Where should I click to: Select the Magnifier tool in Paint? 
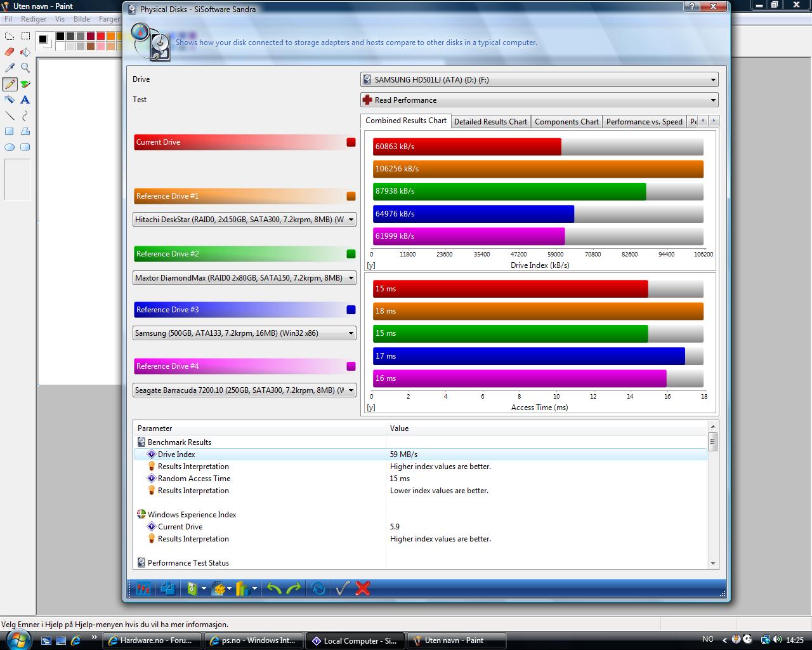point(25,68)
